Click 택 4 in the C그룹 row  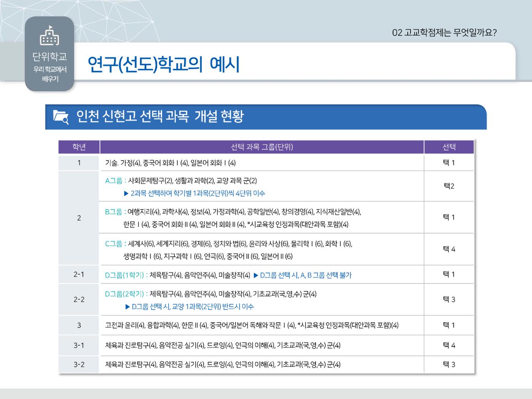click(x=449, y=249)
